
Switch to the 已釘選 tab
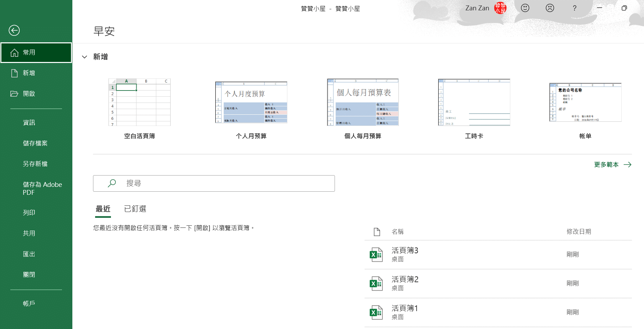(x=135, y=209)
